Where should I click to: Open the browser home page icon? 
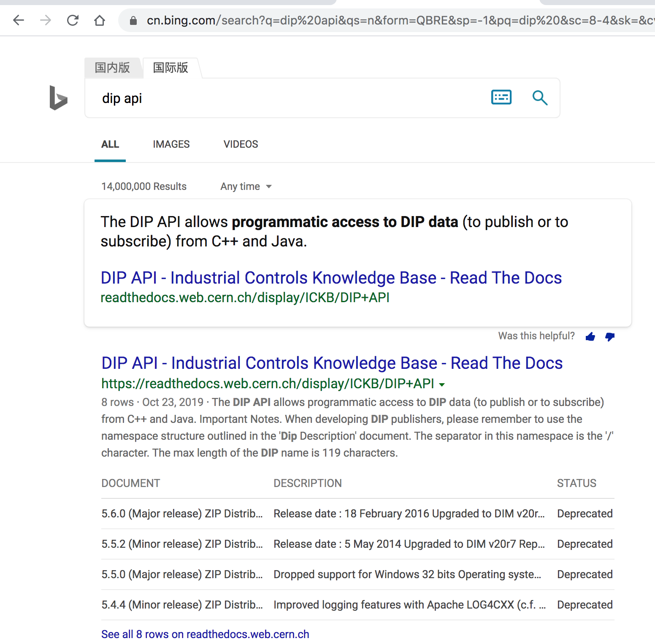coord(100,20)
